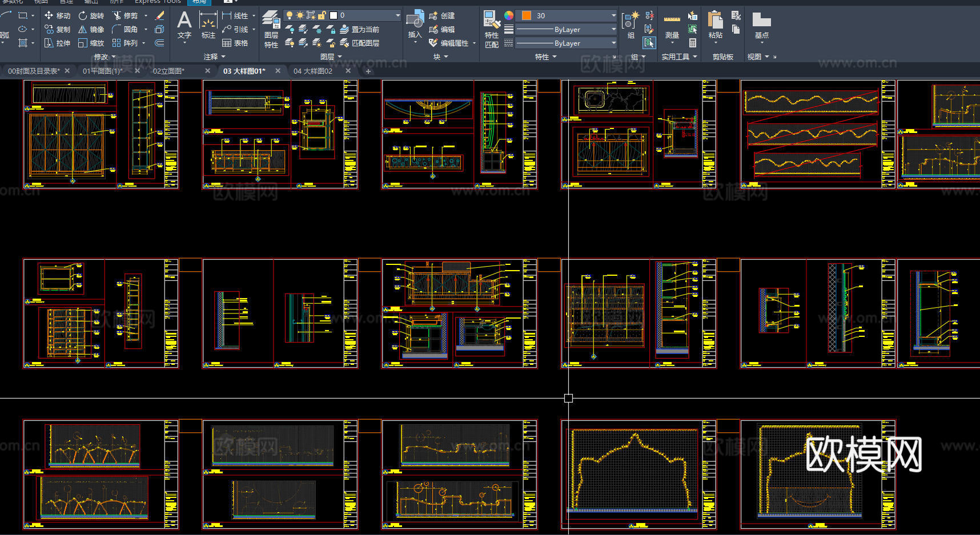The height and width of the screenshot is (535, 980).
Task: Open the Dimension (标注) tool
Action: 208,25
